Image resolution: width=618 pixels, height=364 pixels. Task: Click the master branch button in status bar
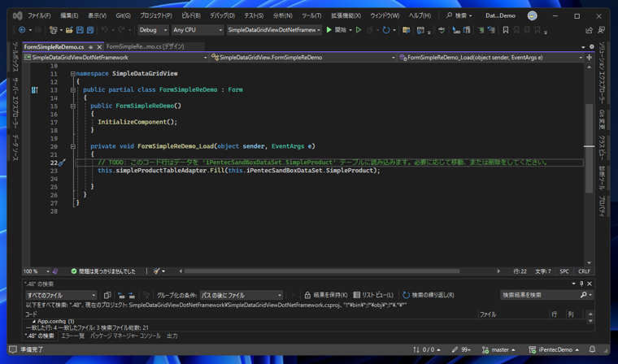498,349
